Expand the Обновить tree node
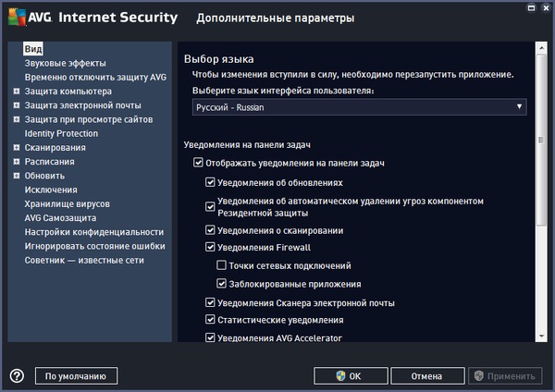Viewport: 555px width, 392px height. click(17, 175)
